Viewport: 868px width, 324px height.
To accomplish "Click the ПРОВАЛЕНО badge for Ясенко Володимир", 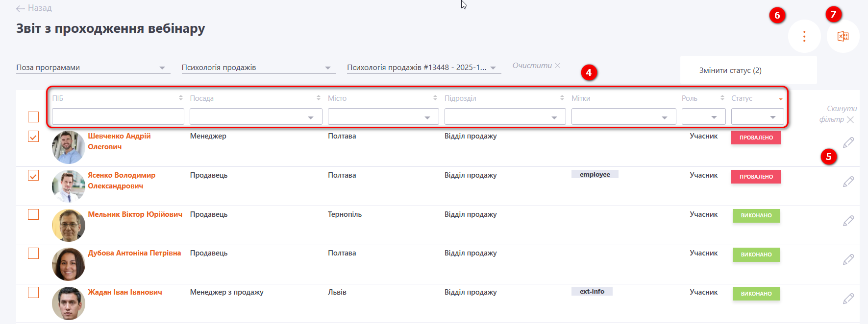I will pyautogui.click(x=756, y=177).
